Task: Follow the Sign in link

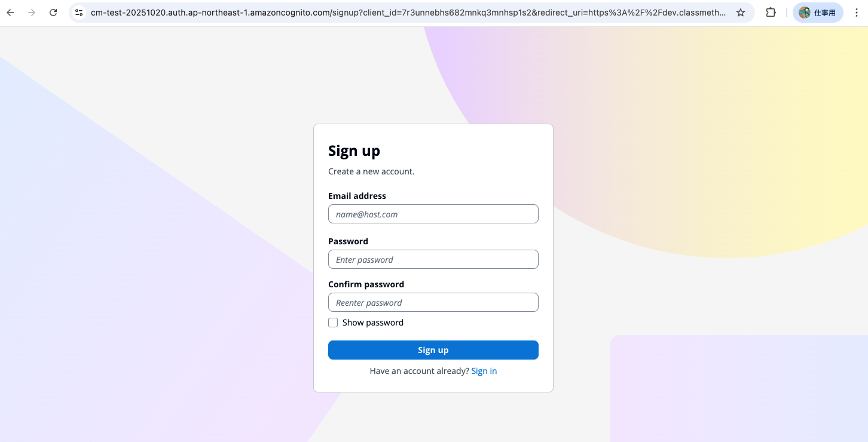Action: point(484,371)
